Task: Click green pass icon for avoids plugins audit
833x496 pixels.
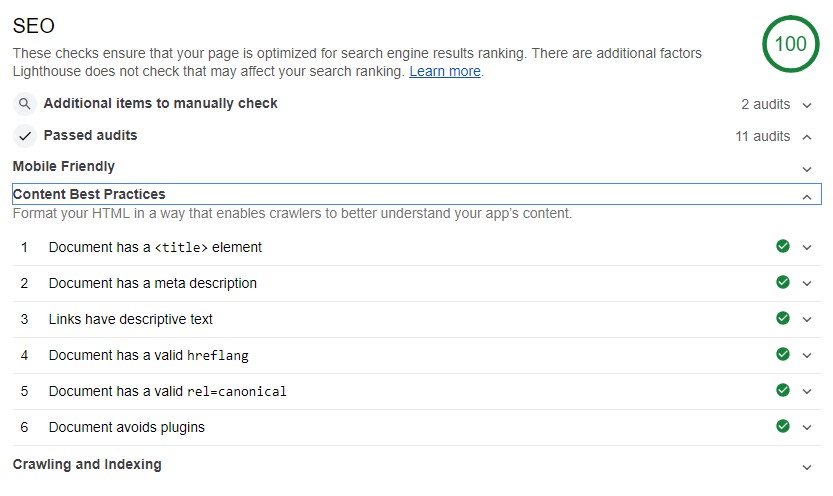Action: (783, 426)
